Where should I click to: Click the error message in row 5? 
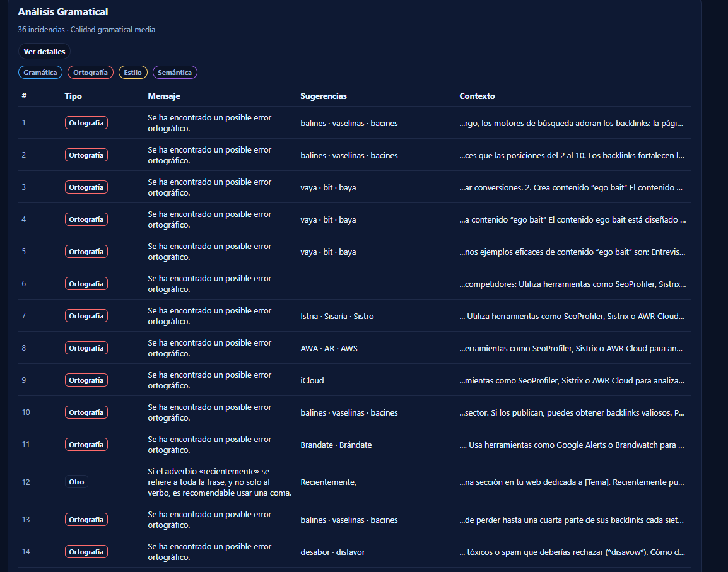[209, 252]
